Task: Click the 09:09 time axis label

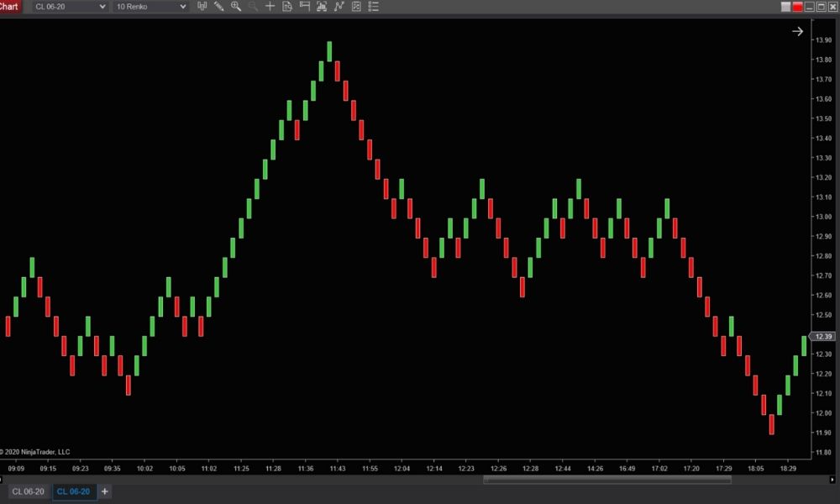Action: click(16, 469)
